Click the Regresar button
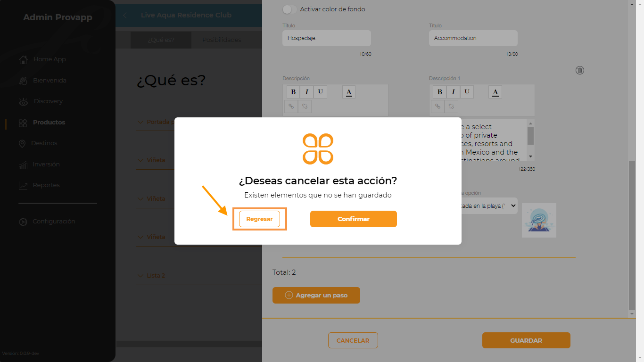This screenshot has width=644, height=362. tap(259, 219)
